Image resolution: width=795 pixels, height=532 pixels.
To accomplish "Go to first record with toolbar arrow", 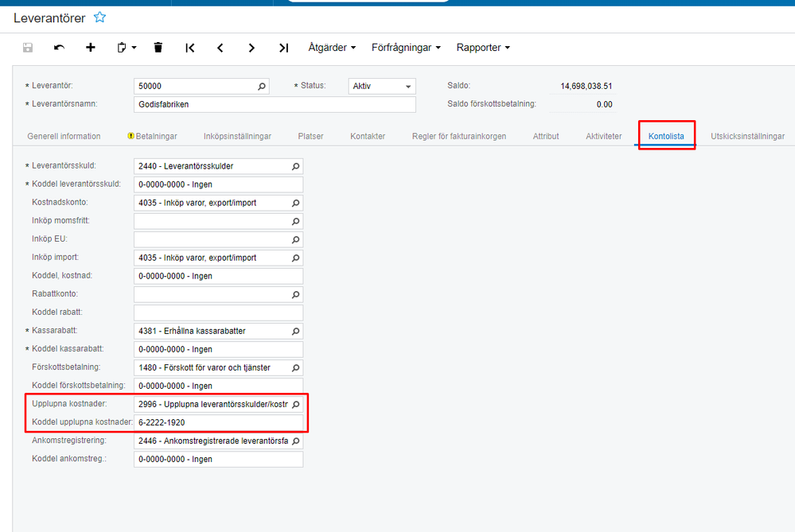I will pos(189,47).
